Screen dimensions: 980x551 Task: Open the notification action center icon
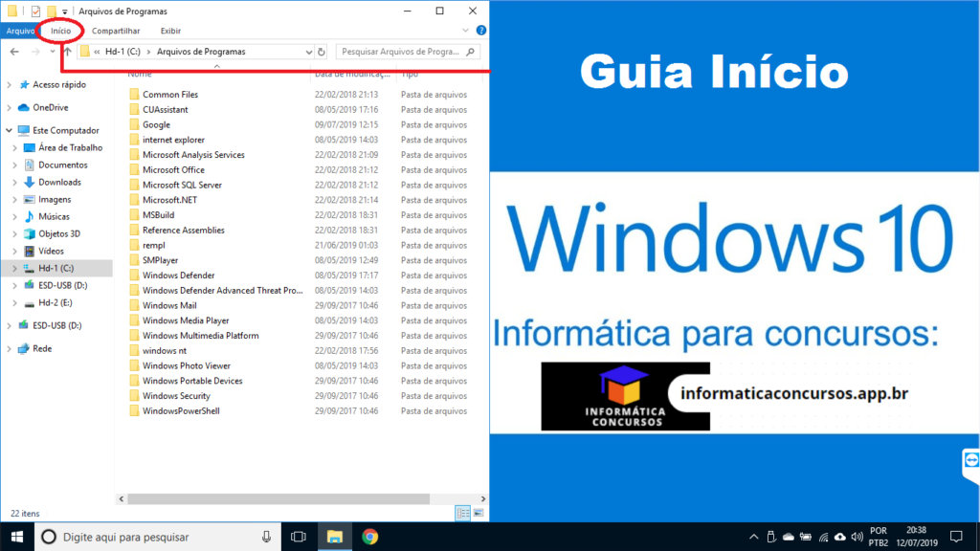click(x=955, y=537)
